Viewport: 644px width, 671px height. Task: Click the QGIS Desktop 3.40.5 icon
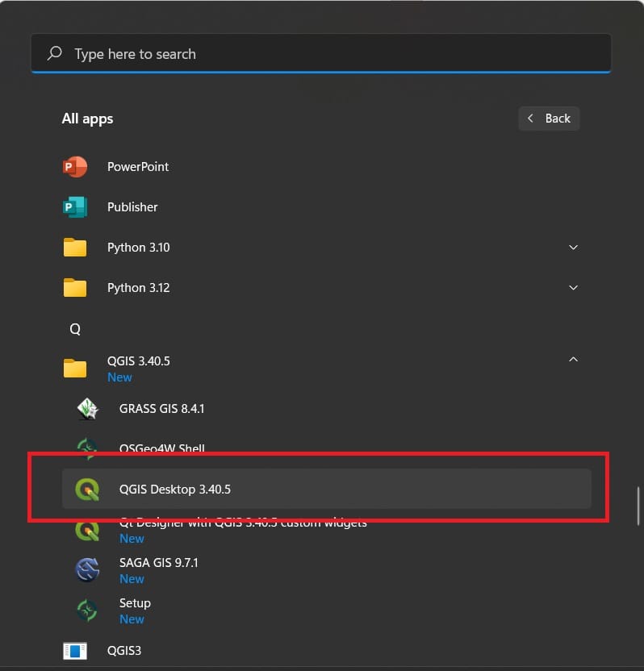[x=87, y=489]
